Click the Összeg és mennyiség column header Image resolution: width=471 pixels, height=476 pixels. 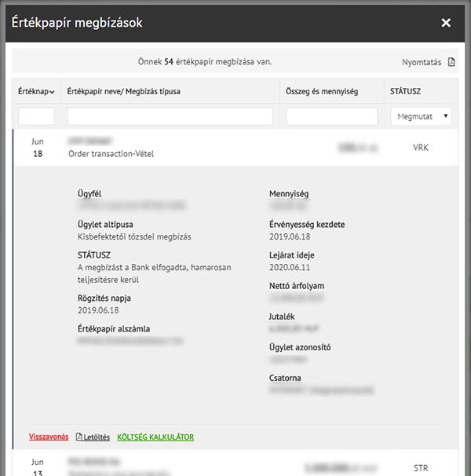tap(322, 92)
